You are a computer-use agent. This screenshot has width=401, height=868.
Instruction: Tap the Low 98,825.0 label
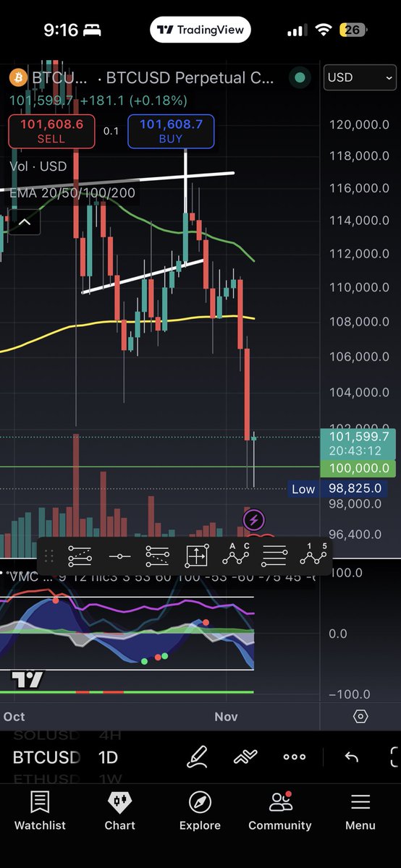(337, 489)
